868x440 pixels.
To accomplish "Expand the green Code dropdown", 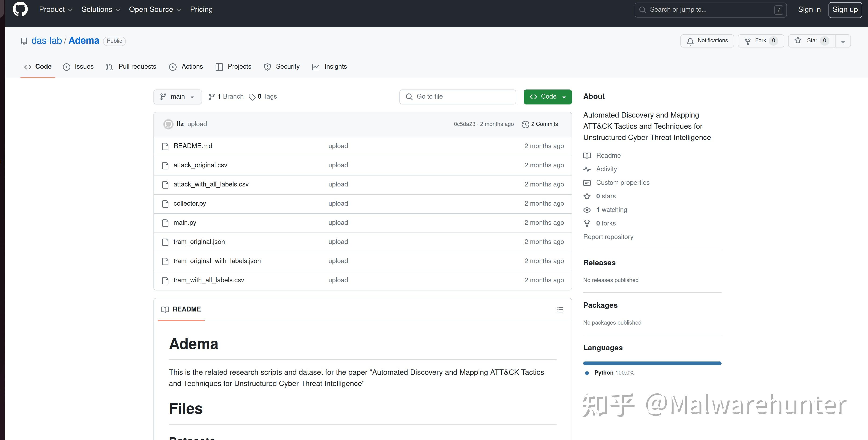I will coord(548,97).
